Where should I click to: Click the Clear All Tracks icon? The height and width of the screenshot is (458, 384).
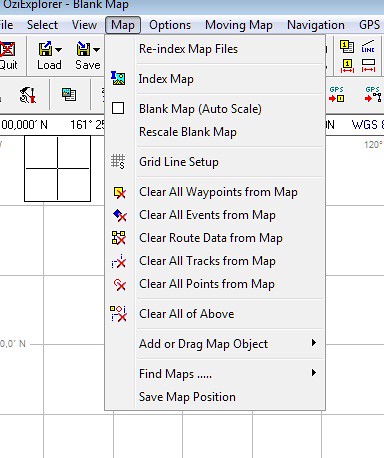point(119,261)
